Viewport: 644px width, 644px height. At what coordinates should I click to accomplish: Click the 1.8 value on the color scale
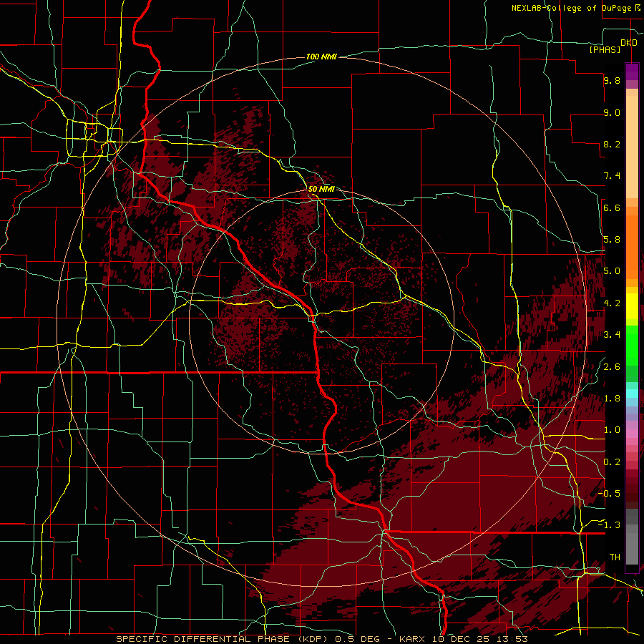(x=612, y=399)
